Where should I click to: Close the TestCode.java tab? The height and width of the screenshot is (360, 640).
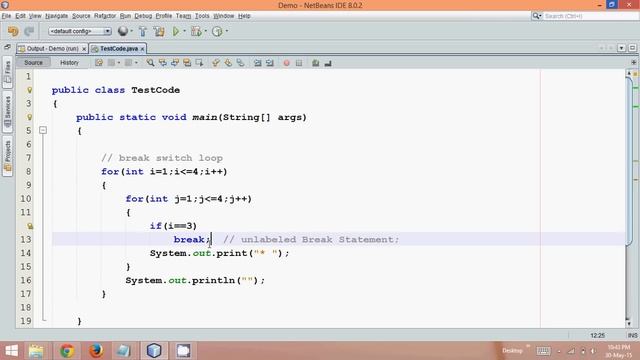(142, 49)
